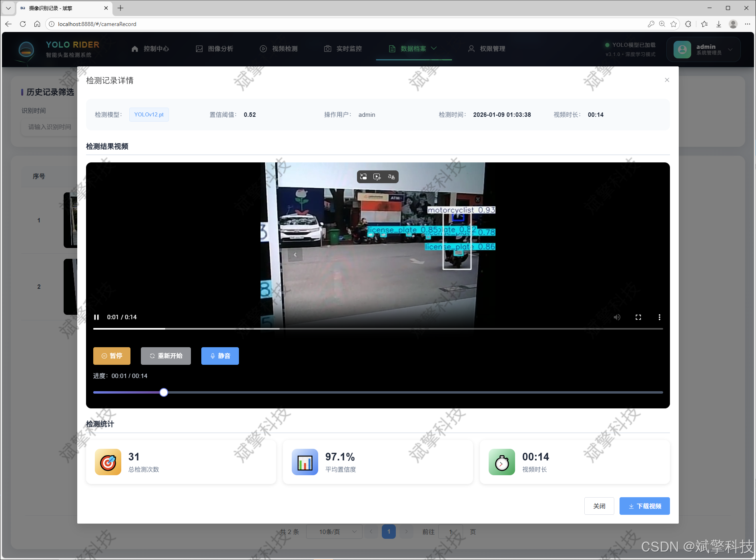The image size is (756, 560).
Task: Open the 控制中心 navigation tab
Action: click(x=150, y=49)
